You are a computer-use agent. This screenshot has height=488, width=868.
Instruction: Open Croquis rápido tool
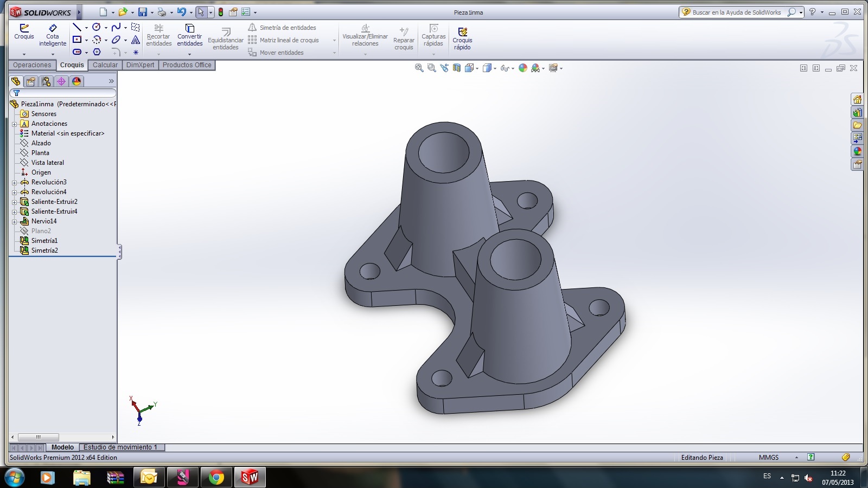pos(462,38)
